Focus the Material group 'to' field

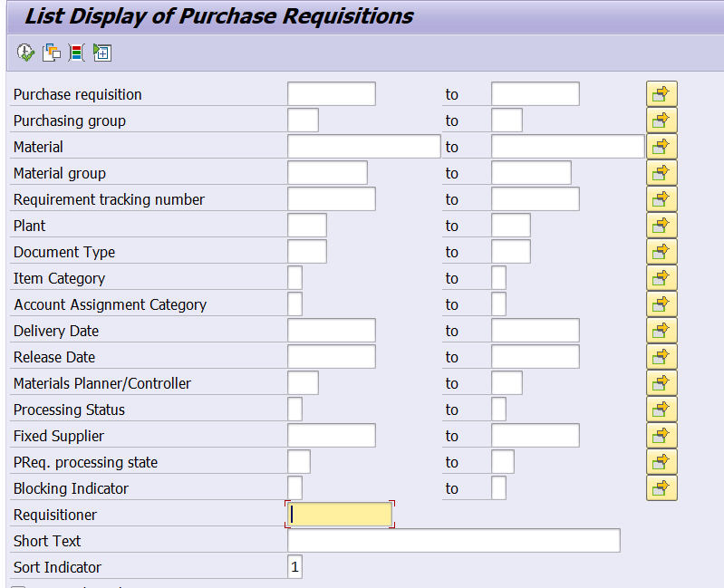531,173
